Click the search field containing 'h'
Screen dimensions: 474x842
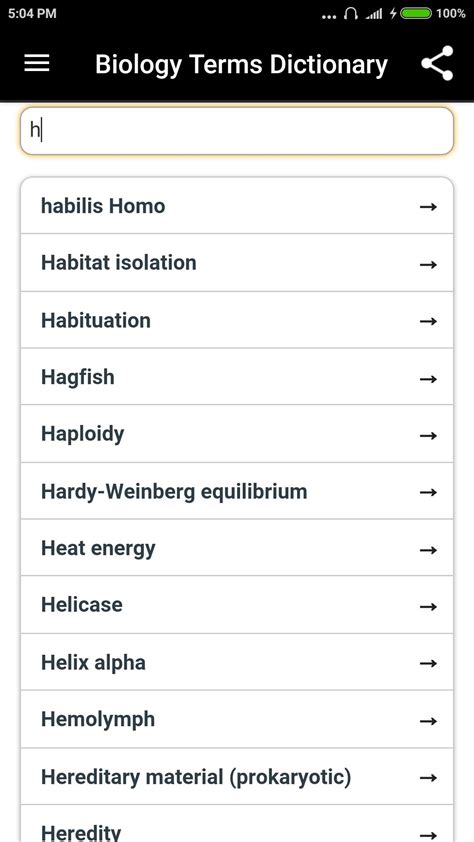pyautogui.click(x=237, y=131)
